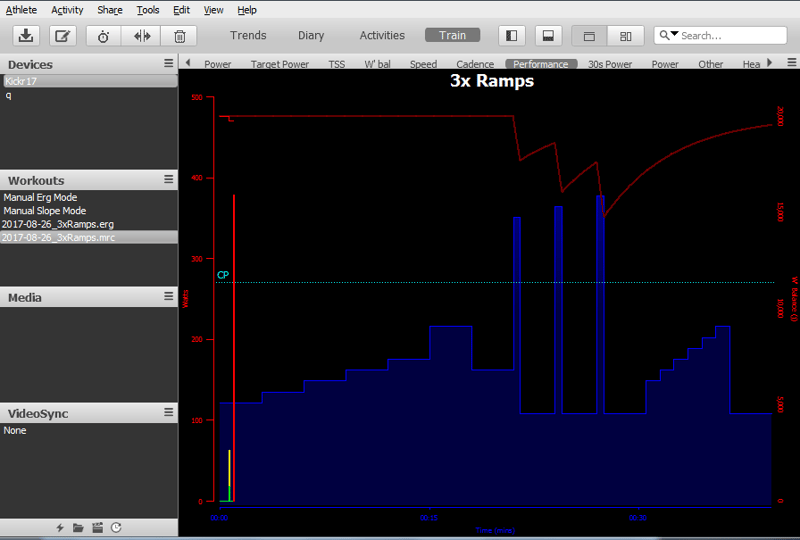Toggle the bottom panel icon
This screenshot has width=800, height=540.
pos(548,36)
